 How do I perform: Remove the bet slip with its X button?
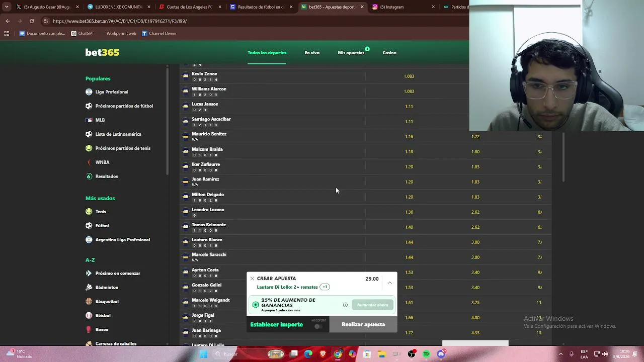(x=252, y=279)
